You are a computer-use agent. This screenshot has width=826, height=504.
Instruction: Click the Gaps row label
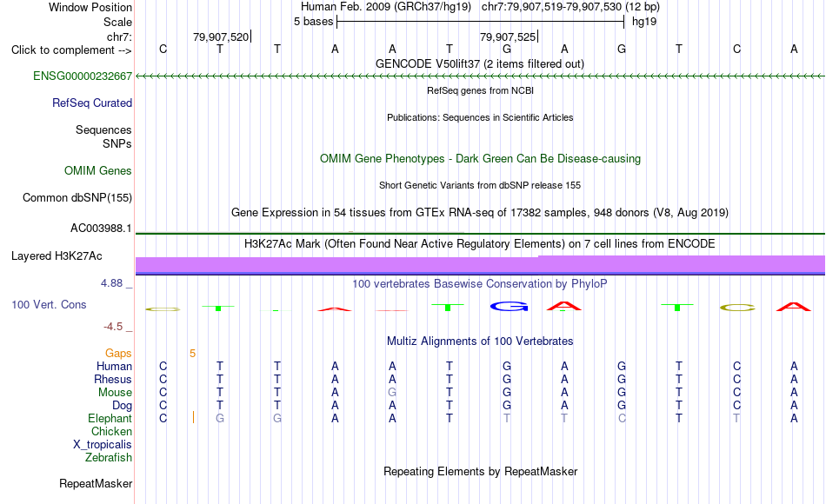[x=118, y=354]
